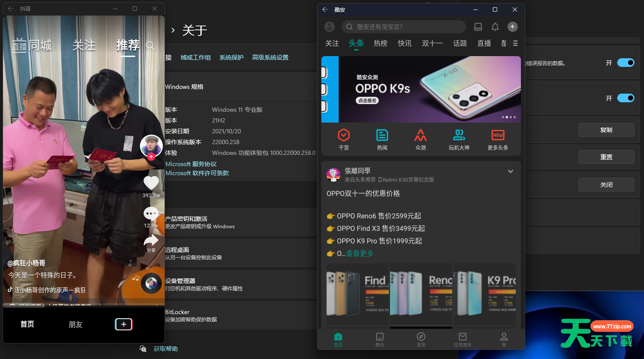The height and width of the screenshot is (359, 644).
Task: Follow the creator via avatar plus badge
Action: (151, 157)
